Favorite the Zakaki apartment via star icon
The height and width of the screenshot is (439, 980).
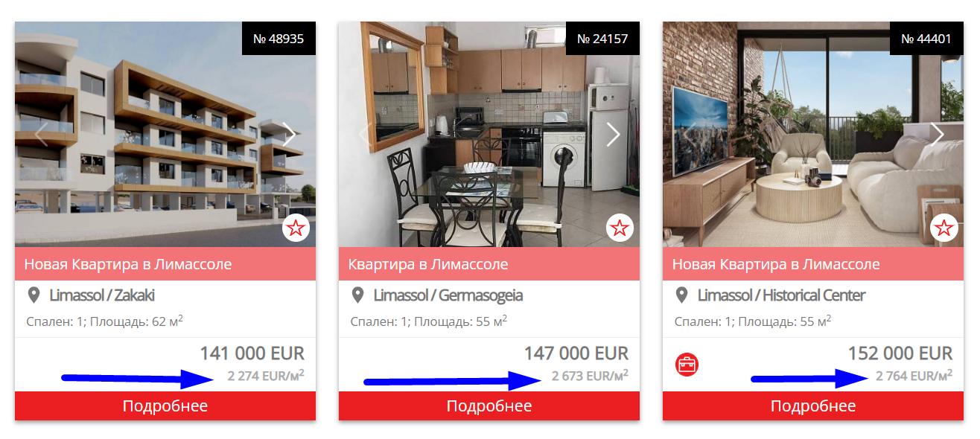point(296,228)
